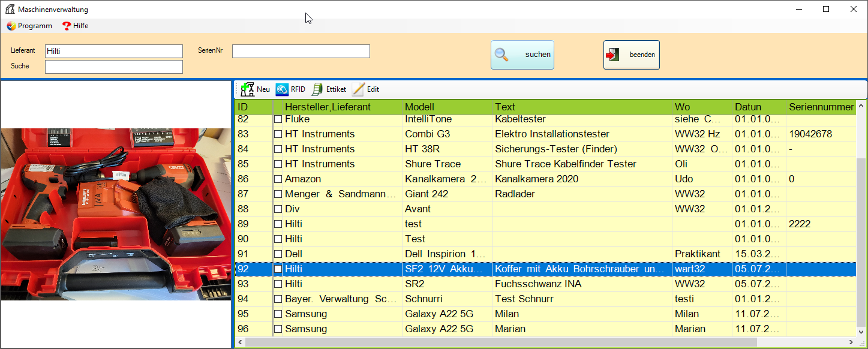Click into the SerienNr input field
The height and width of the screenshot is (349, 868).
[301, 51]
